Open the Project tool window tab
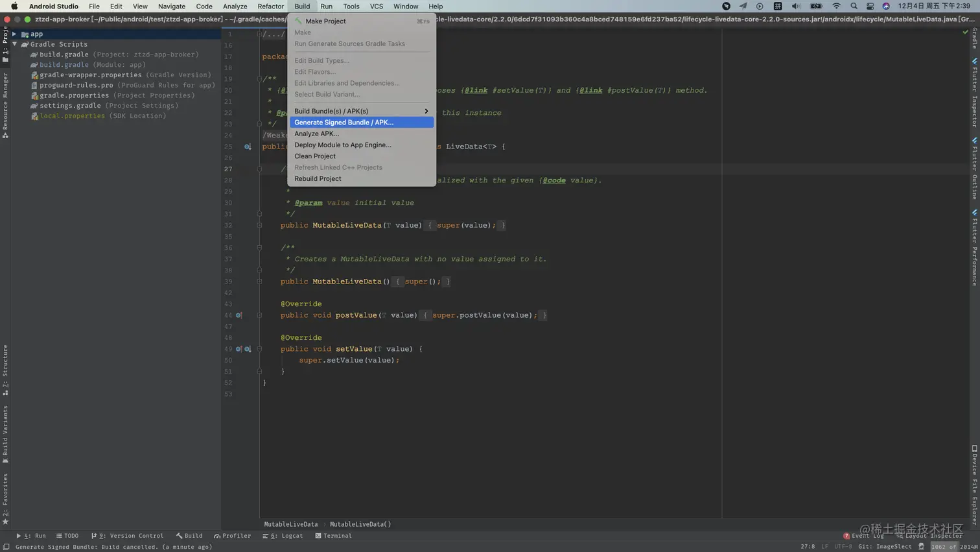 pos(5,45)
